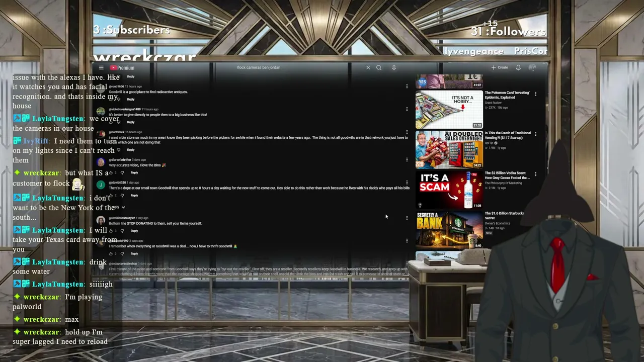Like the 'Very accurate video' comment
644x362 pixels.
111,172
